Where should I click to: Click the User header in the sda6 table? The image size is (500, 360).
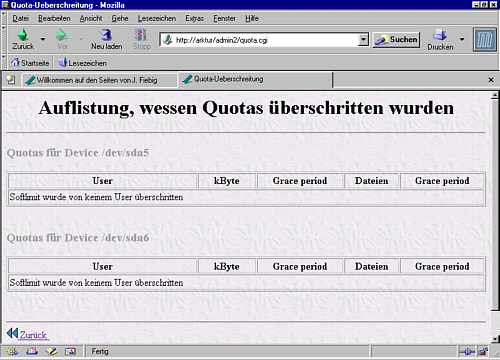(x=102, y=266)
